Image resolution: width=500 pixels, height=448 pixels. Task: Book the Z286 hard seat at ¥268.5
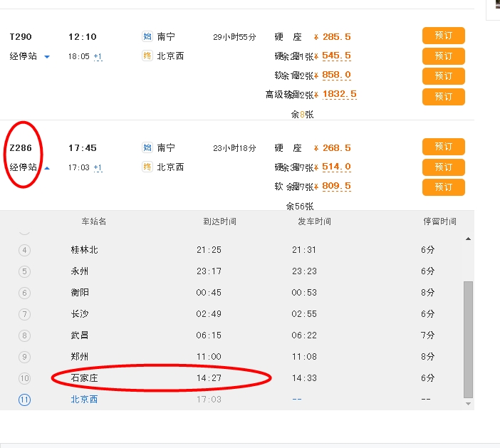click(443, 147)
